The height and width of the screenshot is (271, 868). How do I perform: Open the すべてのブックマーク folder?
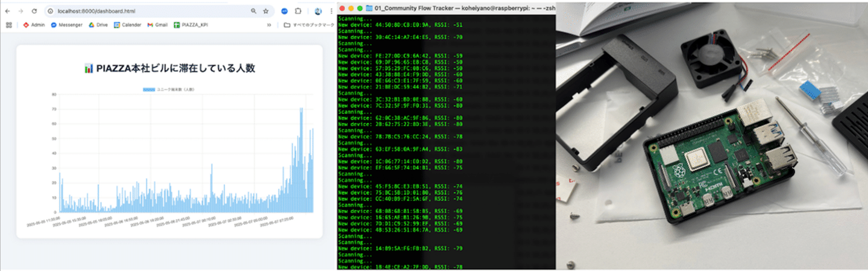click(309, 25)
